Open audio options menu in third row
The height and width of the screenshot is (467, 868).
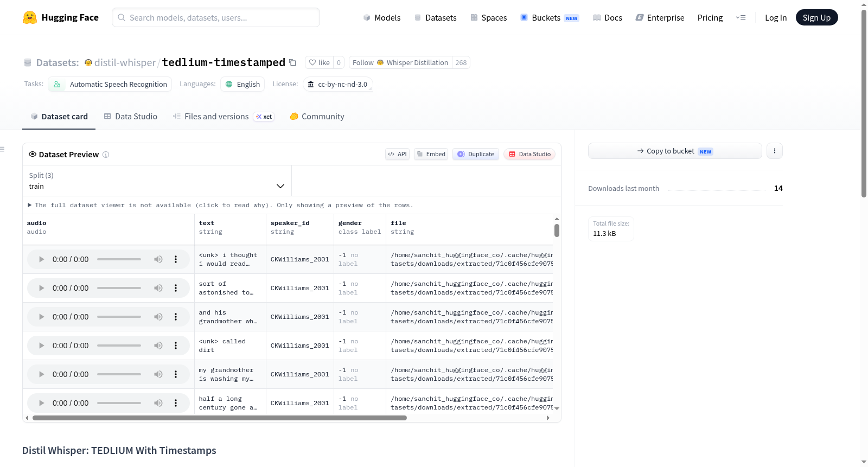[176, 317]
